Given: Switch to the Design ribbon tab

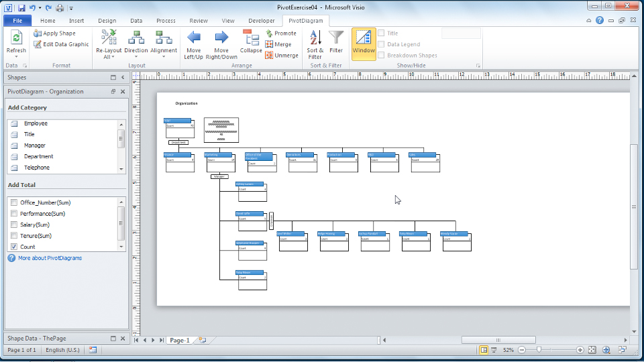Looking at the screenshot, I should [107, 21].
